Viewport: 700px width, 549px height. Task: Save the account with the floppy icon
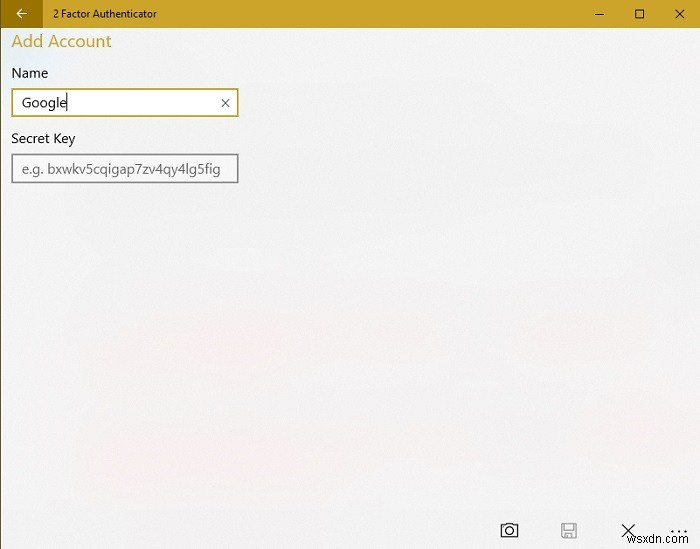click(569, 531)
